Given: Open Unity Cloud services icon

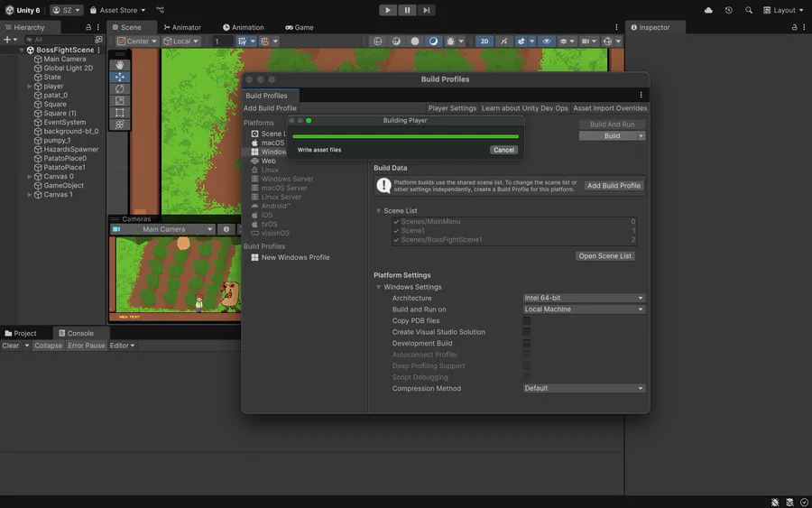Looking at the screenshot, I should pos(708,10).
